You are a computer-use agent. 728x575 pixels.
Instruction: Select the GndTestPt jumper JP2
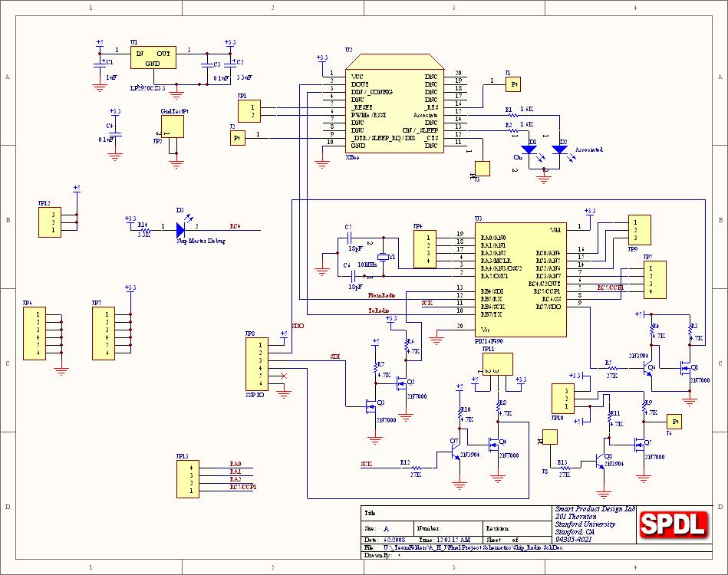click(x=172, y=127)
